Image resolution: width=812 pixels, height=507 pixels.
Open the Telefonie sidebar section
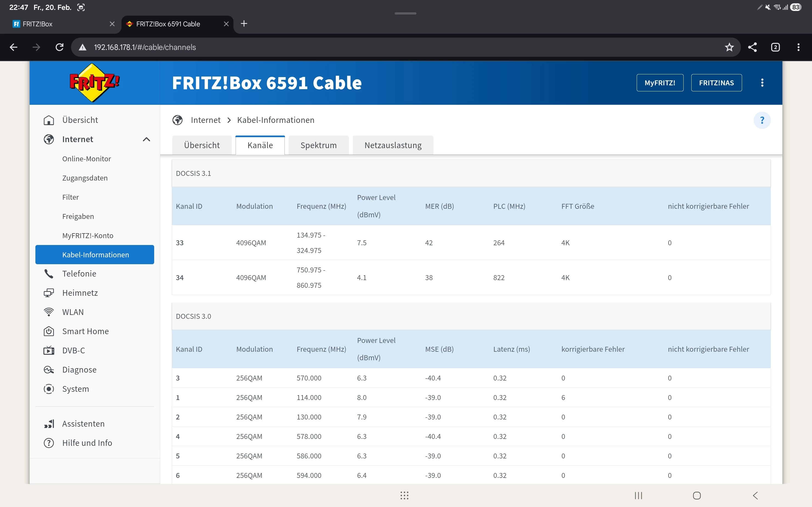tap(79, 274)
